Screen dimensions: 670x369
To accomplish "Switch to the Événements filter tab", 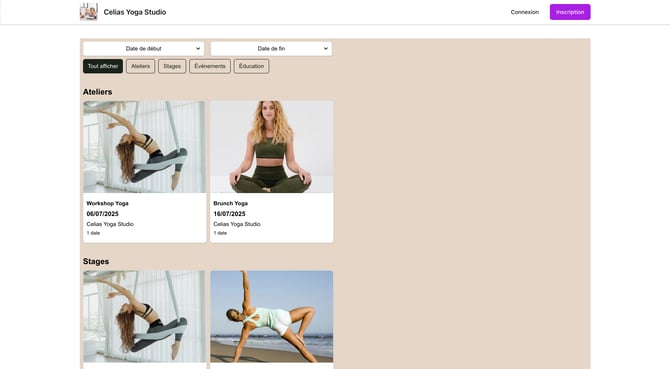I will pos(210,66).
